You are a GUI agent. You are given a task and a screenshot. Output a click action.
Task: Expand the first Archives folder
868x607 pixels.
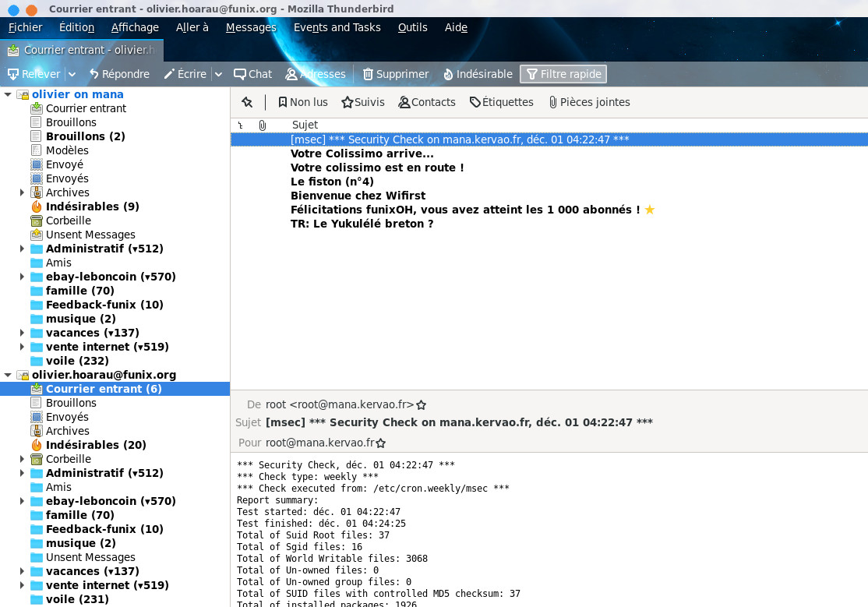point(23,192)
